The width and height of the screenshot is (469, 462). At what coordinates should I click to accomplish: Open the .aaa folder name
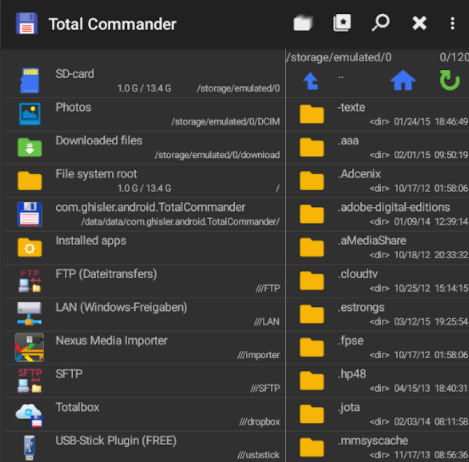pyautogui.click(x=348, y=141)
